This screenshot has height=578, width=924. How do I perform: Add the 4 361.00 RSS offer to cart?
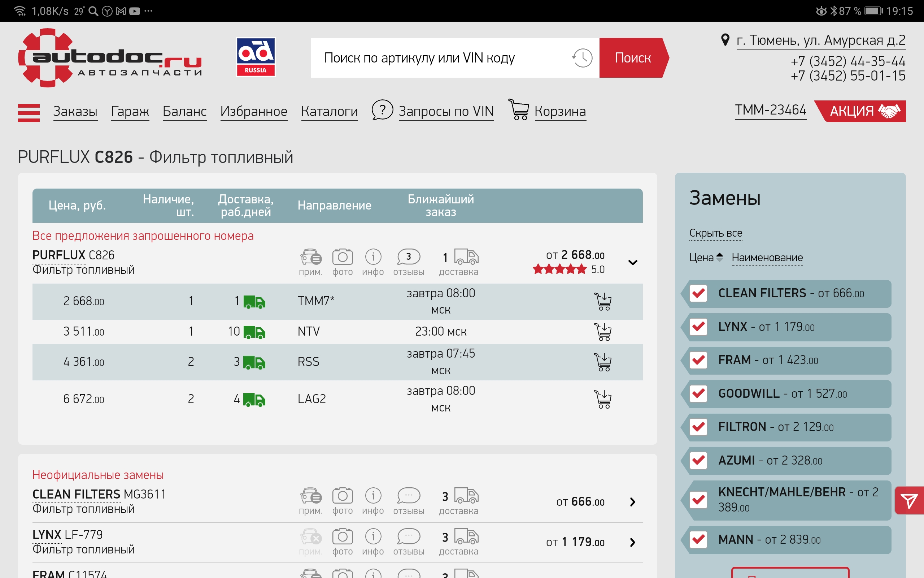tap(602, 362)
